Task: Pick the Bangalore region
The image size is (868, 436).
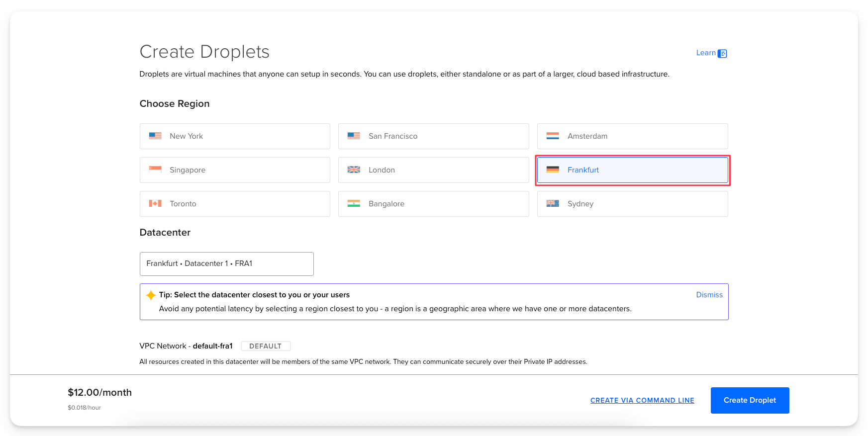Action: point(433,204)
